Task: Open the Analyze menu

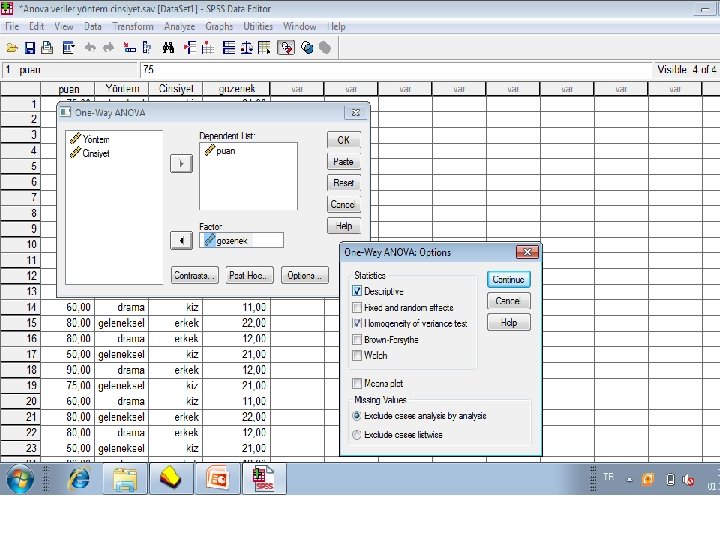Action: 180,27
